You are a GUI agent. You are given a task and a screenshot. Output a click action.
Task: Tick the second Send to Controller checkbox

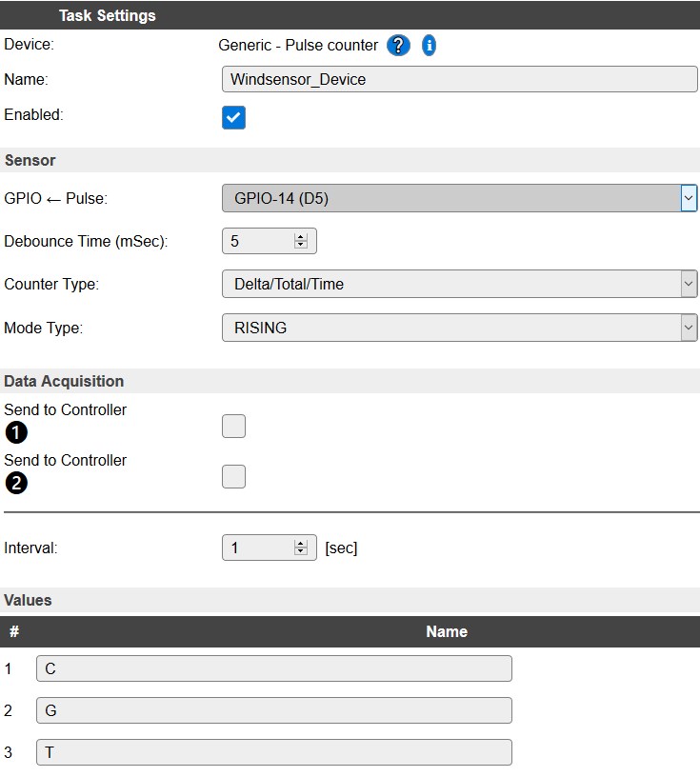(x=233, y=476)
